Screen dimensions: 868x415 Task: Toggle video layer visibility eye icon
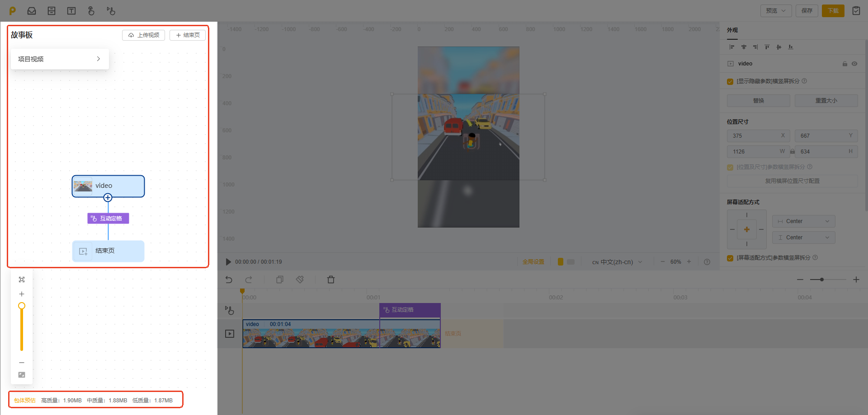tap(854, 64)
